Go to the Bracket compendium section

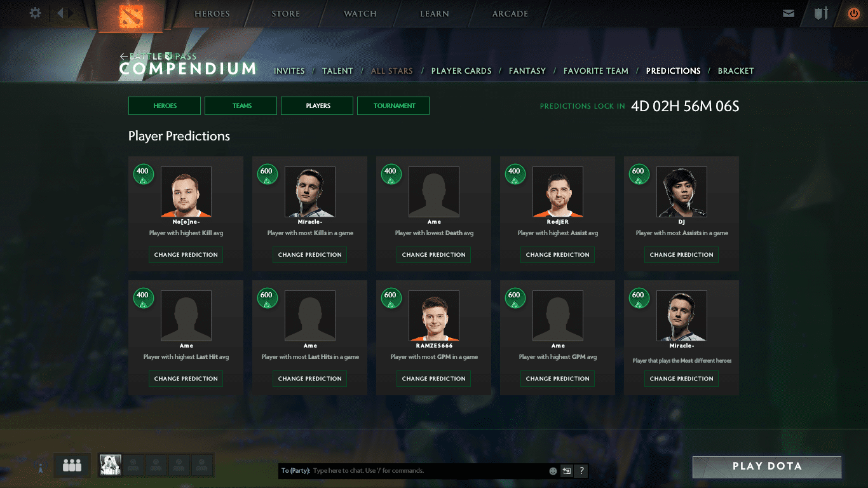[x=735, y=71]
